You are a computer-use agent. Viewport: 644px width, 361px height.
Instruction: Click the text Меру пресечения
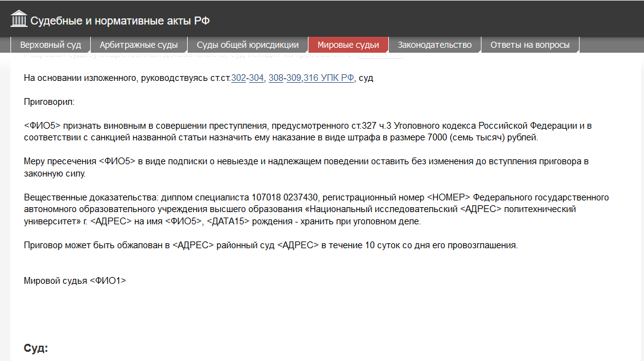60,161
